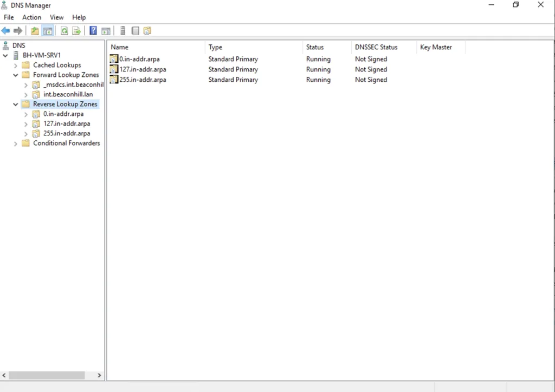Toggle the Show/Hide Action Pane icon
The image size is (555, 392).
pyautogui.click(x=106, y=31)
